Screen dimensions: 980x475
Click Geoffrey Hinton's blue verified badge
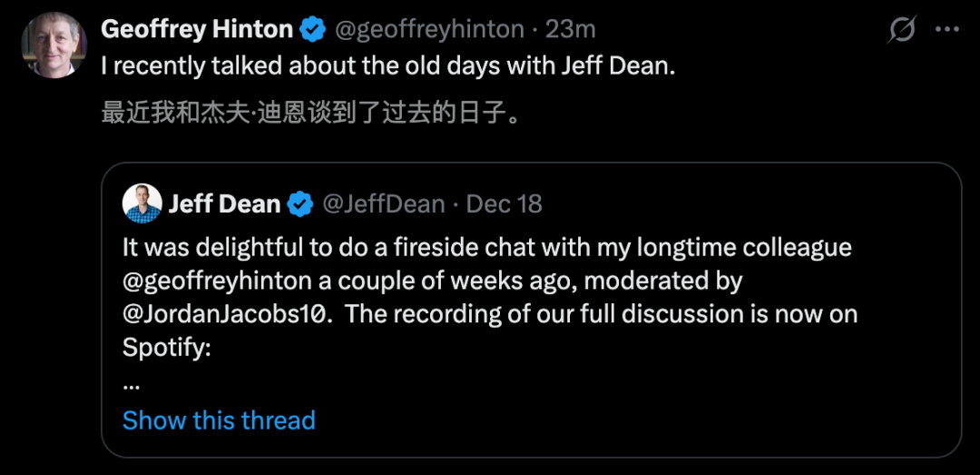pyautogui.click(x=313, y=29)
